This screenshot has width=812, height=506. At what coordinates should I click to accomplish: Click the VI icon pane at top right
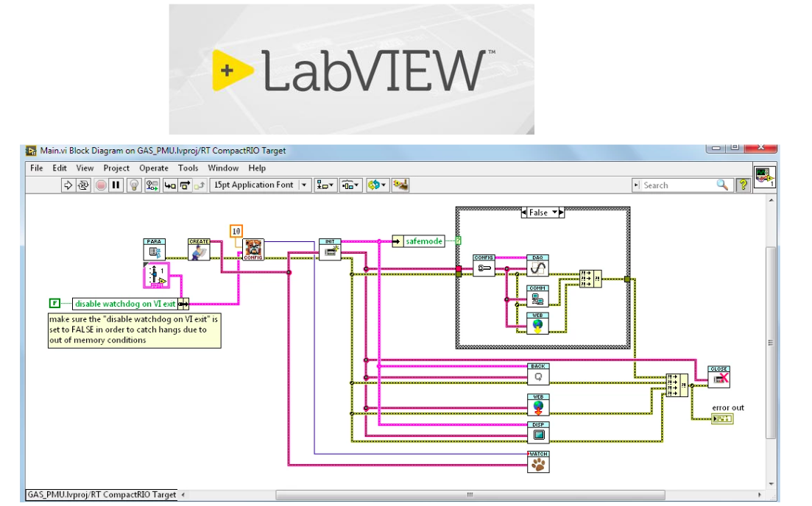coord(764,177)
